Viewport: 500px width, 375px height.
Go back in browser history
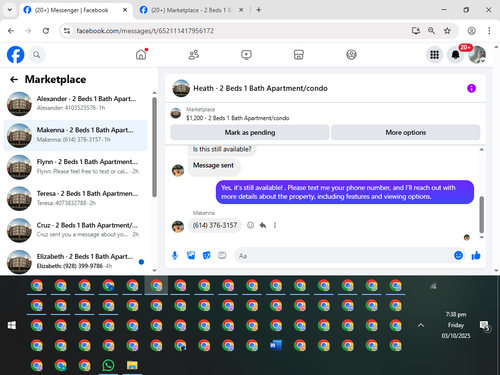11,31
